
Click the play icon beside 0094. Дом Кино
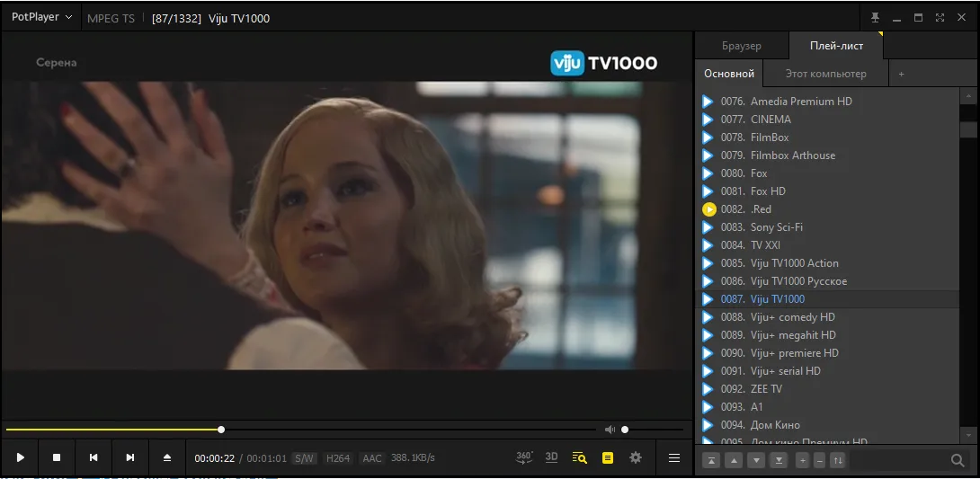tap(708, 425)
